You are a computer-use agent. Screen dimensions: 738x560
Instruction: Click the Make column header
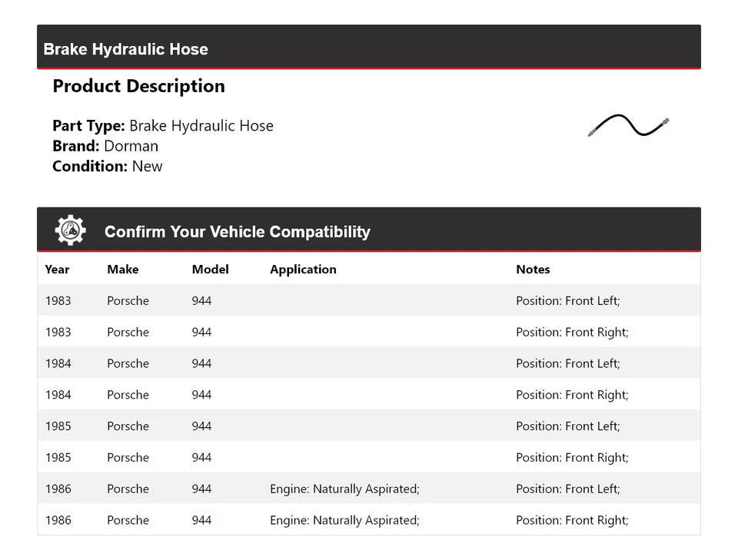(x=123, y=270)
